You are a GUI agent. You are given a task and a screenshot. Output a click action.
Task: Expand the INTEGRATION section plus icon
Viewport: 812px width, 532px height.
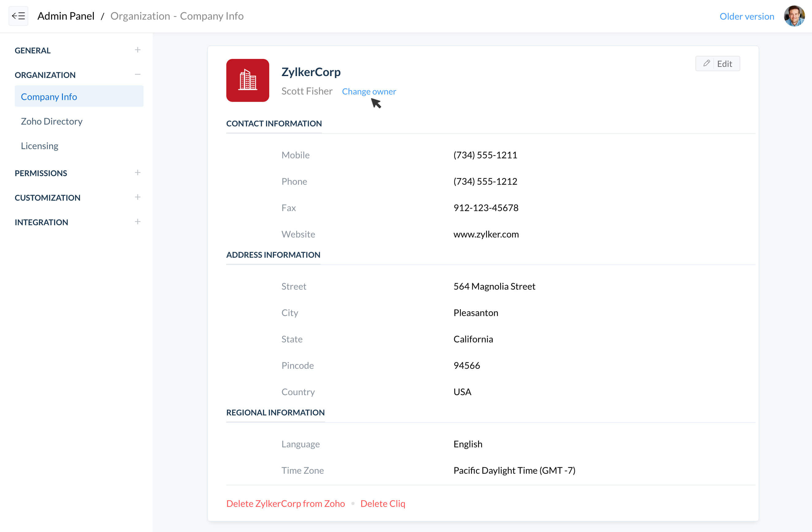click(x=137, y=222)
